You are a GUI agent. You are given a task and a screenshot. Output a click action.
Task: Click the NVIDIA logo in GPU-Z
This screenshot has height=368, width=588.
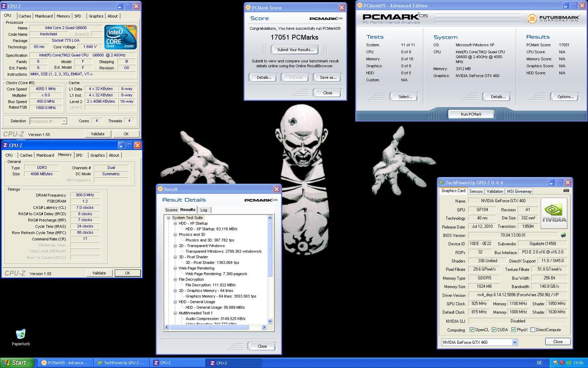[x=554, y=213]
